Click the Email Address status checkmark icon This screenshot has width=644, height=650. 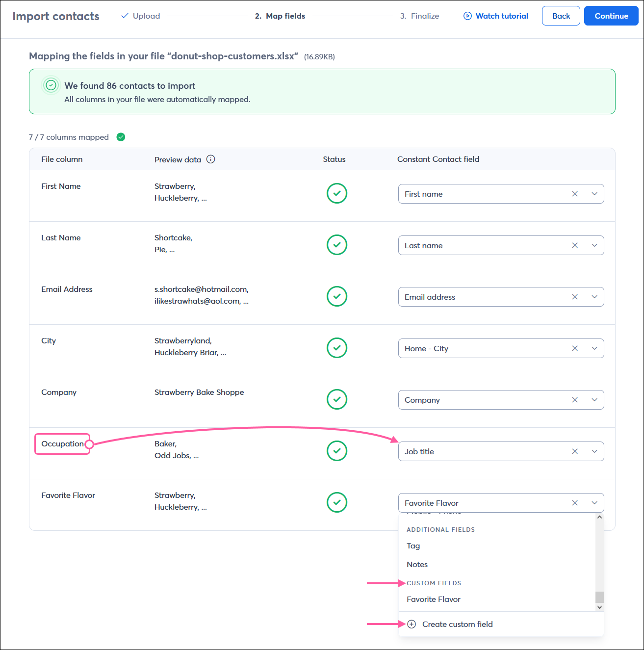(337, 296)
